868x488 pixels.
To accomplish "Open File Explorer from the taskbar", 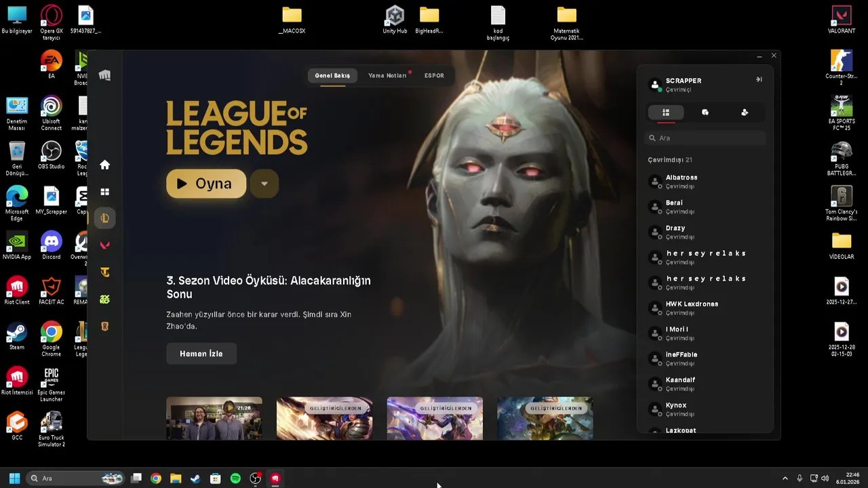I will (x=176, y=479).
